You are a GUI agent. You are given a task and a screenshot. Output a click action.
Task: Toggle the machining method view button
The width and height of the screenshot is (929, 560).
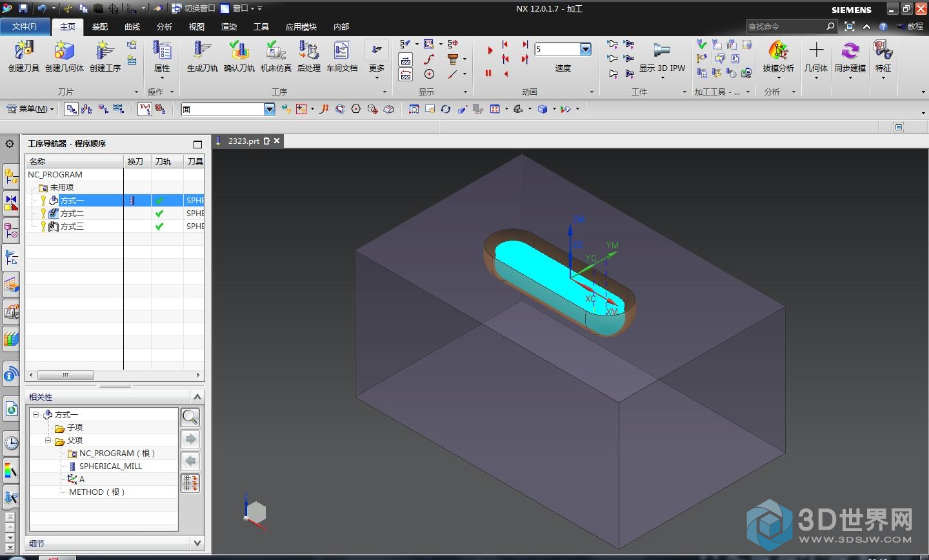pos(119,109)
